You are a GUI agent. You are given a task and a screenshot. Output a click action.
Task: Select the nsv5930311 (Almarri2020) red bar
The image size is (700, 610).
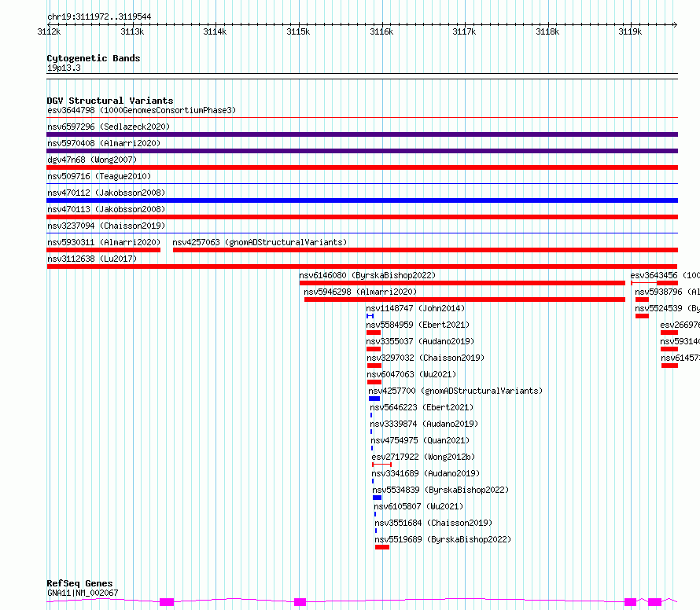[x=104, y=250]
